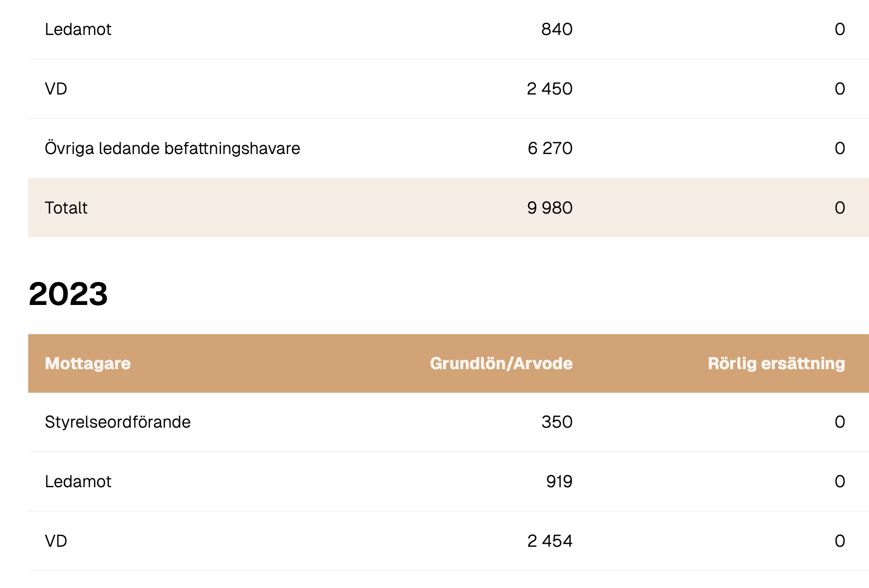Select the 350 value for Styrelseordförande

coord(557,422)
